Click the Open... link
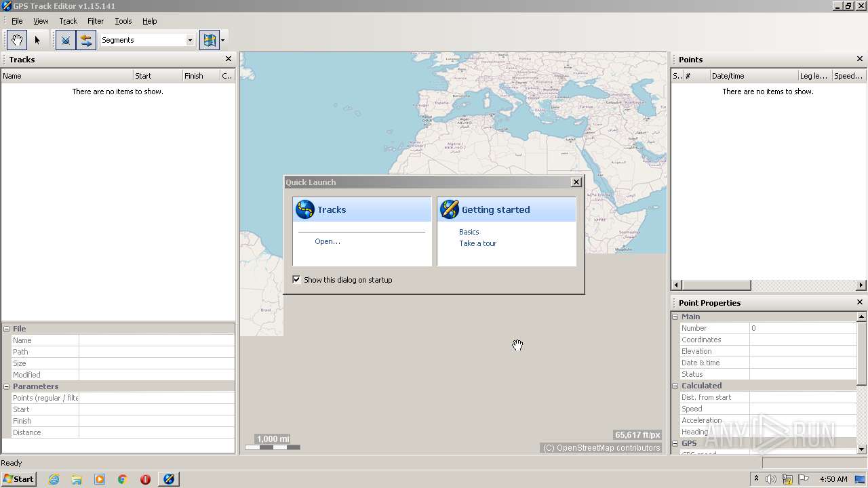The image size is (868, 488). (328, 241)
